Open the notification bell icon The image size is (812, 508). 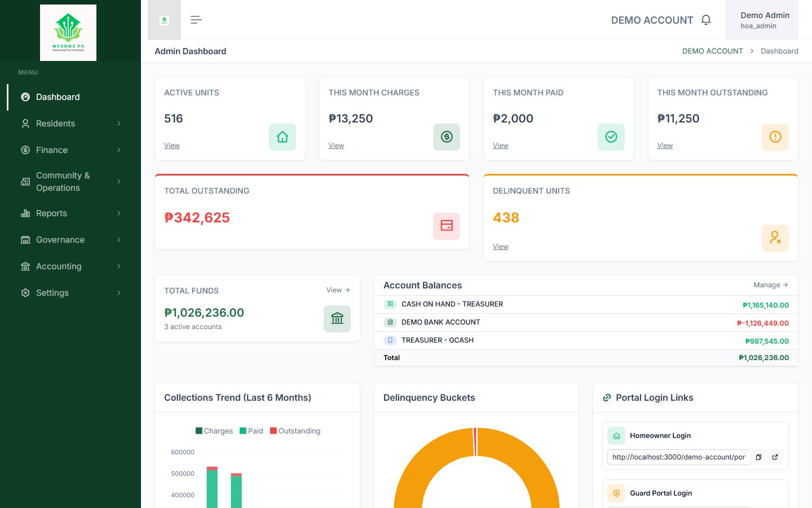pyautogui.click(x=706, y=20)
